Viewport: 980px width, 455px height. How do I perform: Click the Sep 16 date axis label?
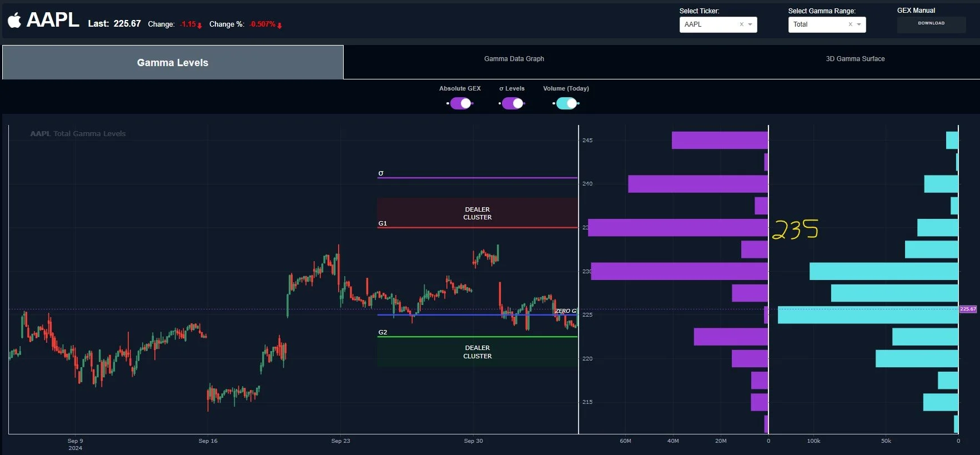(x=208, y=441)
